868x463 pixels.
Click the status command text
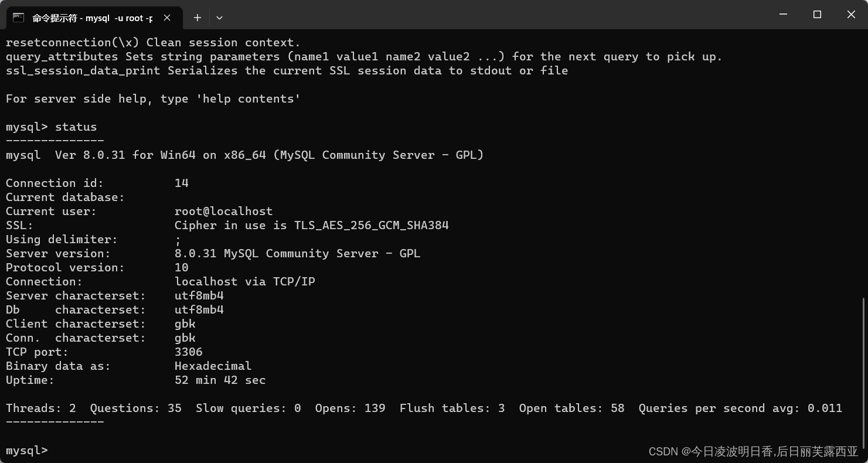tap(76, 127)
